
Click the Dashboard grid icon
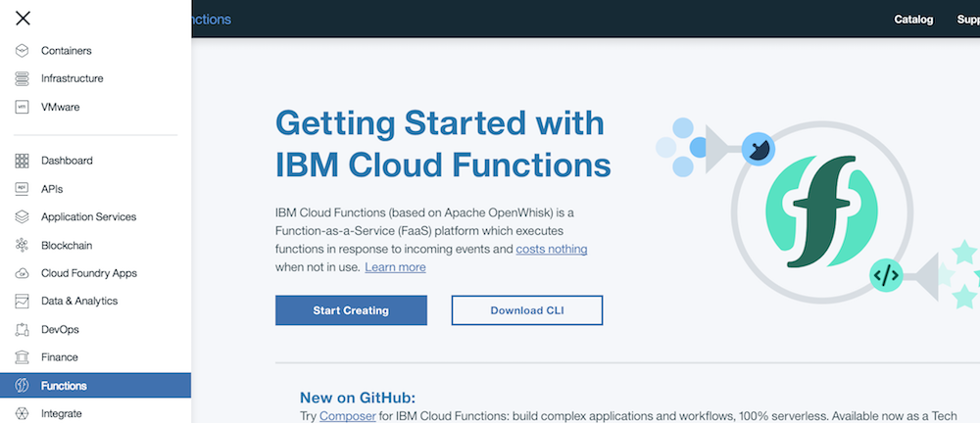tap(22, 161)
